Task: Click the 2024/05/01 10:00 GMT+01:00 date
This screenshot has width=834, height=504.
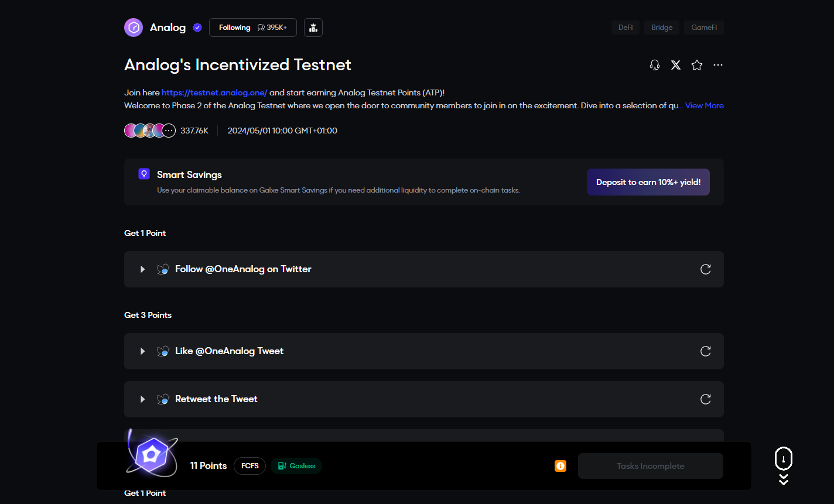Action: (282, 131)
